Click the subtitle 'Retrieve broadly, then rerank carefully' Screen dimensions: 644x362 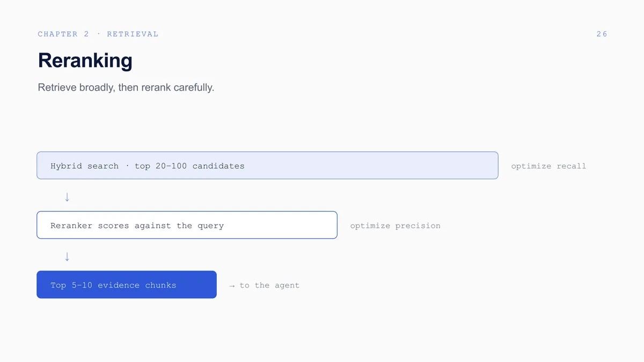click(126, 87)
